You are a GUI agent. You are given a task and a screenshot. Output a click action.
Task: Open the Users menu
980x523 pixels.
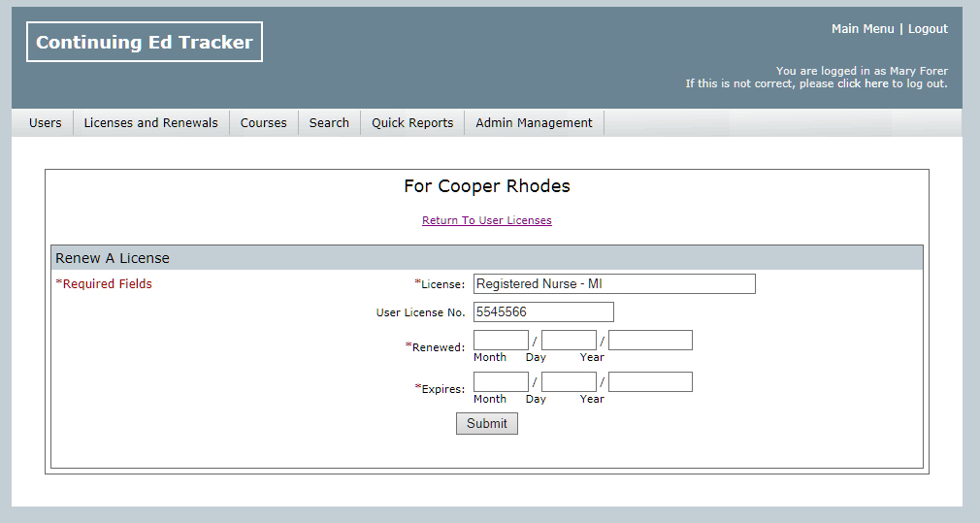pos(45,123)
